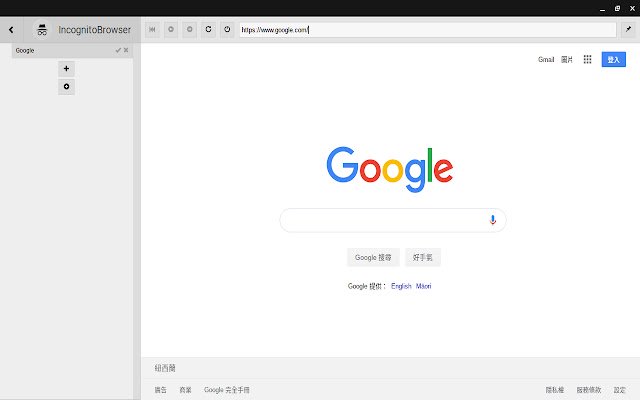This screenshot has width=640, height=400.
Task: Open the Gmail link
Action: [546, 60]
